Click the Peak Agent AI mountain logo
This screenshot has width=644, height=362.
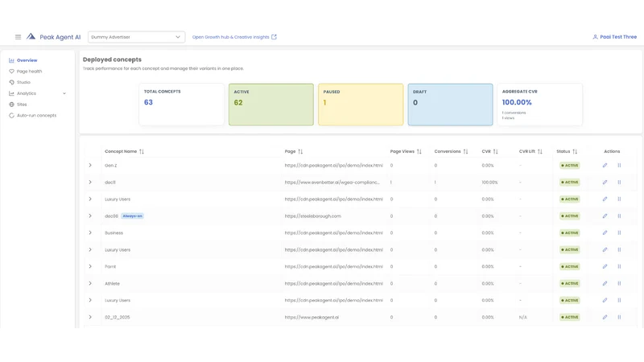[31, 36]
